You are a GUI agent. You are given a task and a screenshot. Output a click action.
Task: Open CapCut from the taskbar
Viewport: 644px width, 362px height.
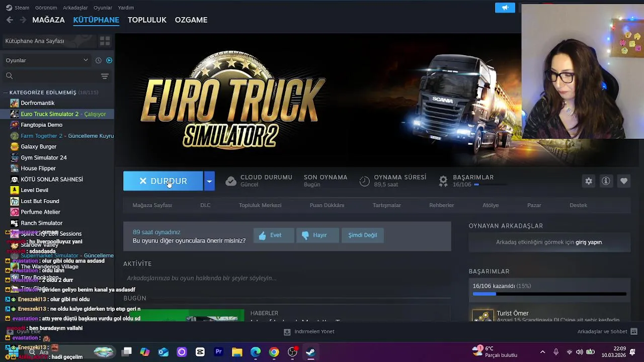tap(200, 352)
